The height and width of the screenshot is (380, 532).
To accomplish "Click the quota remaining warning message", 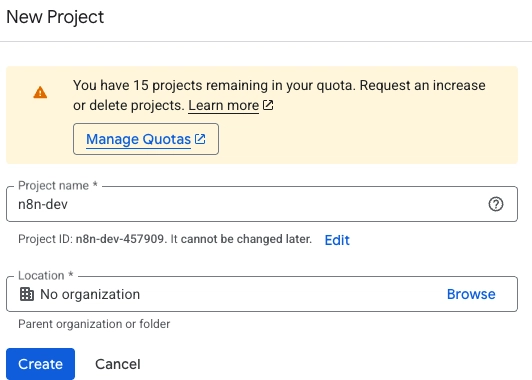I will (x=279, y=95).
